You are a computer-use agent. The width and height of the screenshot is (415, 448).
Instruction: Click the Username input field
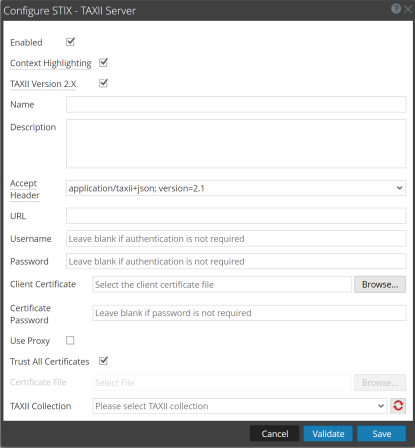(236, 239)
